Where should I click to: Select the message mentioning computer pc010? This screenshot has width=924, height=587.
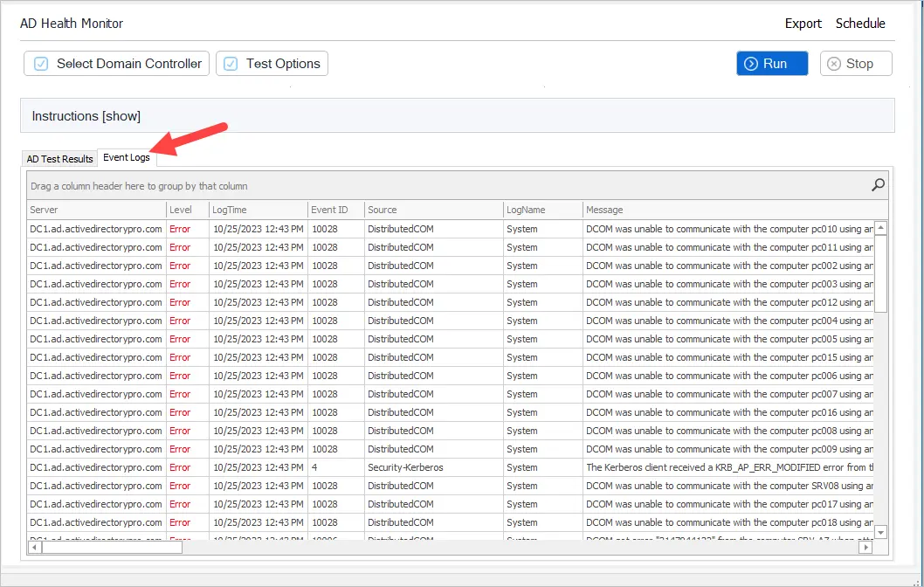click(729, 229)
